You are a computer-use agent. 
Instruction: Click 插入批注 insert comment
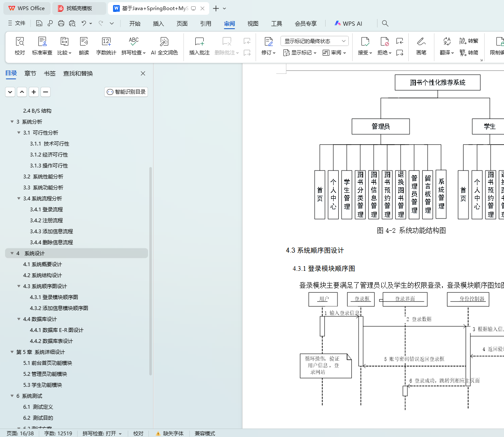tap(199, 46)
